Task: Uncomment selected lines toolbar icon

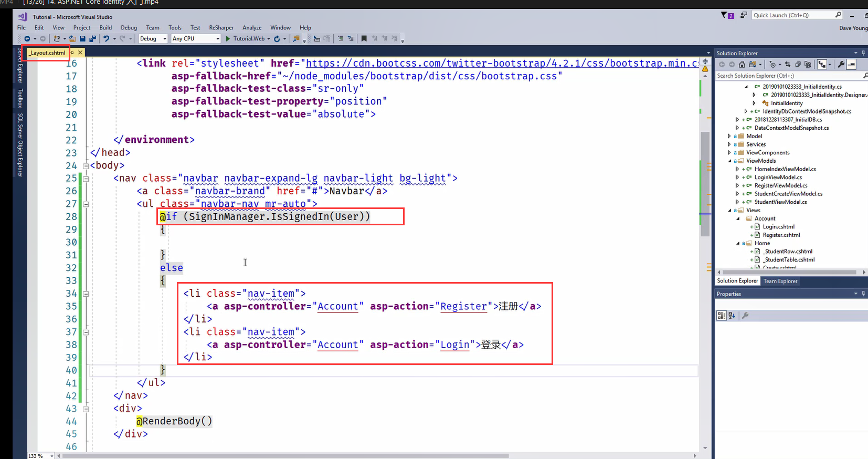Action: (x=351, y=38)
